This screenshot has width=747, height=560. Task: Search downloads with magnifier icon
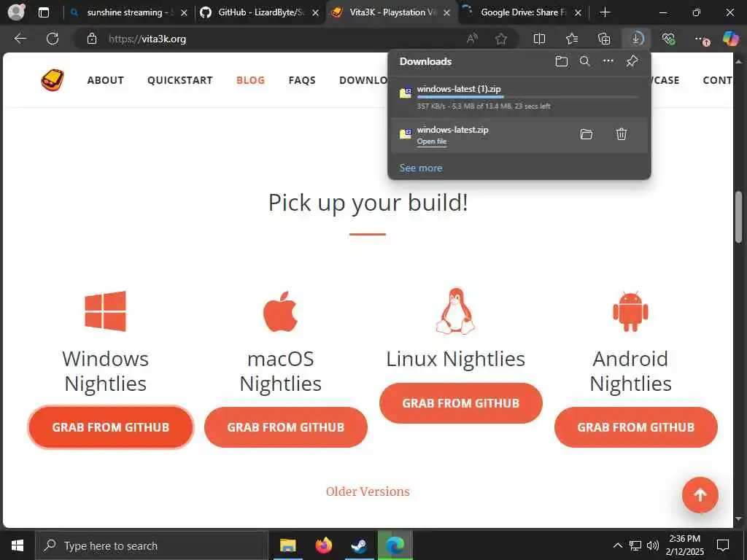click(585, 61)
